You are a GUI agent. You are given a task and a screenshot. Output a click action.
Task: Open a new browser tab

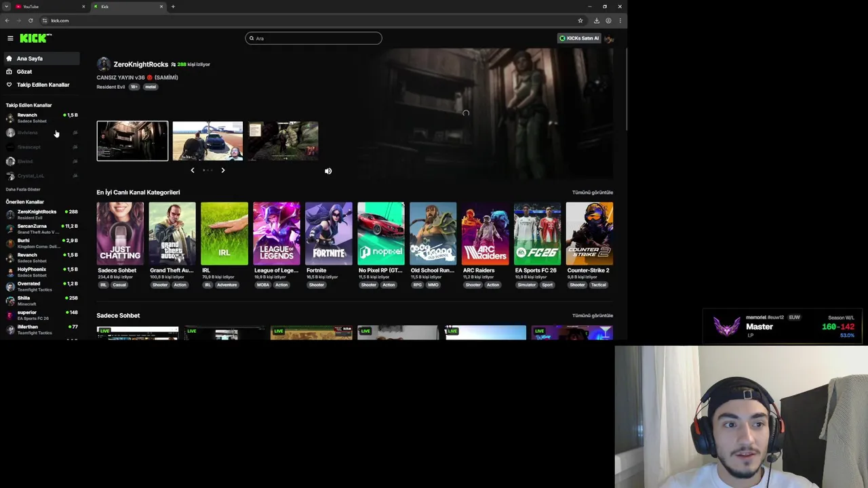[173, 7]
